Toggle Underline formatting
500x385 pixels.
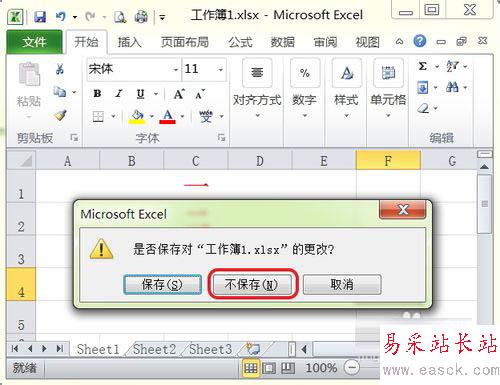point(140,94)
